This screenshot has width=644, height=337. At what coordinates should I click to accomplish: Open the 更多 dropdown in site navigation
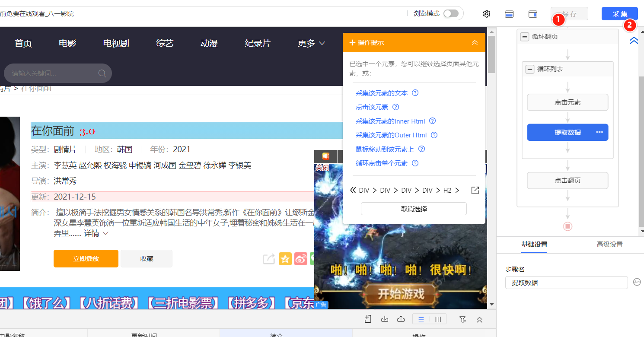point(311,43)
